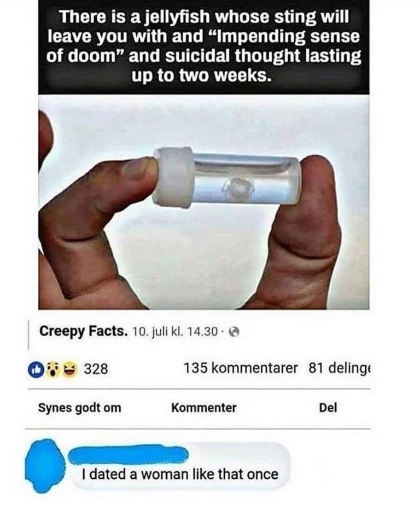
Task: Open the jellyfish vial photo
Action: (204, 202)
